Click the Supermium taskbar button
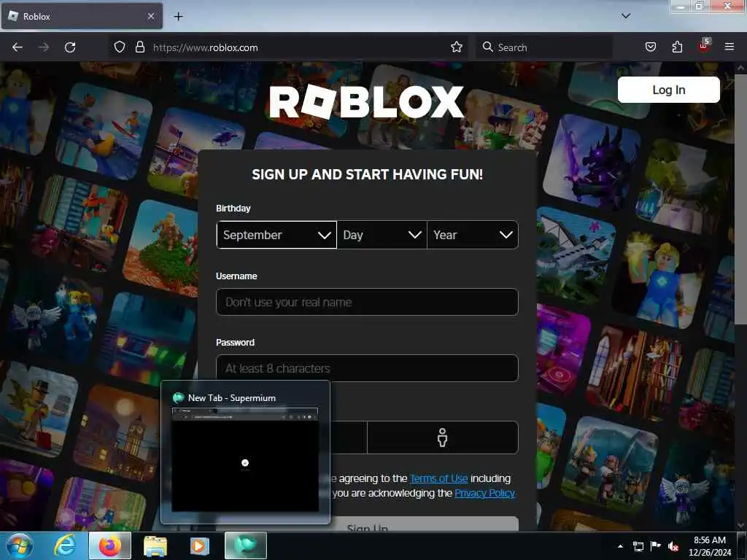 [246, 545]
